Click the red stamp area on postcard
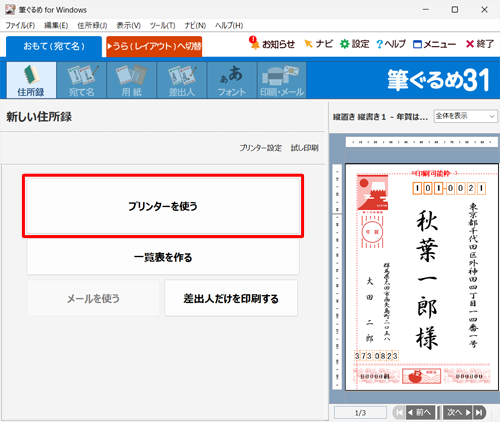The width and height of the screenshot is (500, 422). [372, 193]
